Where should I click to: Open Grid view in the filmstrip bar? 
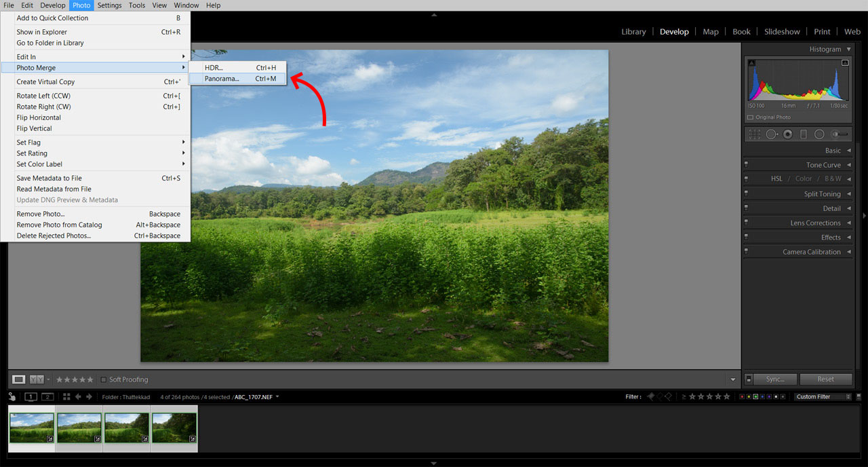coord(66,396)
